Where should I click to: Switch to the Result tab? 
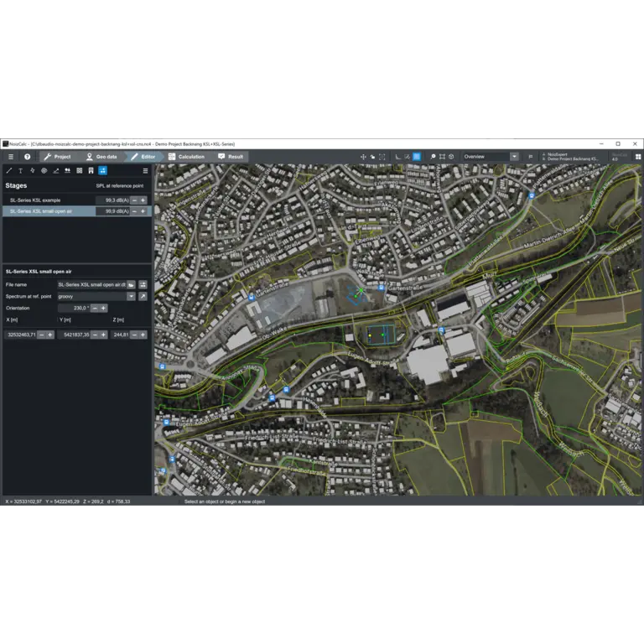pyautogui.click(x=231, y=157)
